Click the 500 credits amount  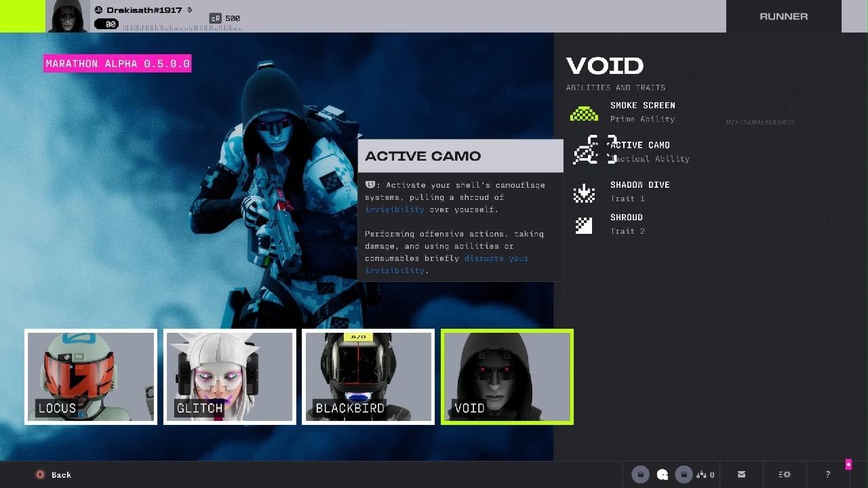233,18
